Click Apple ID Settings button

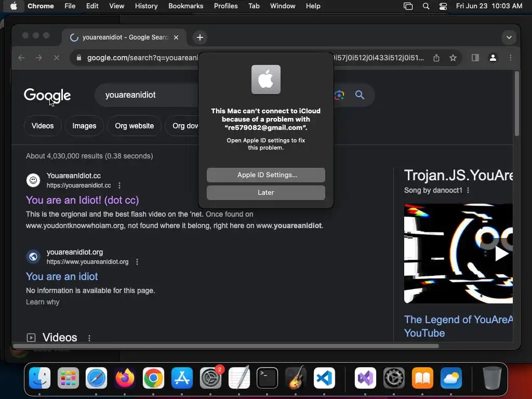click(265, 175)
